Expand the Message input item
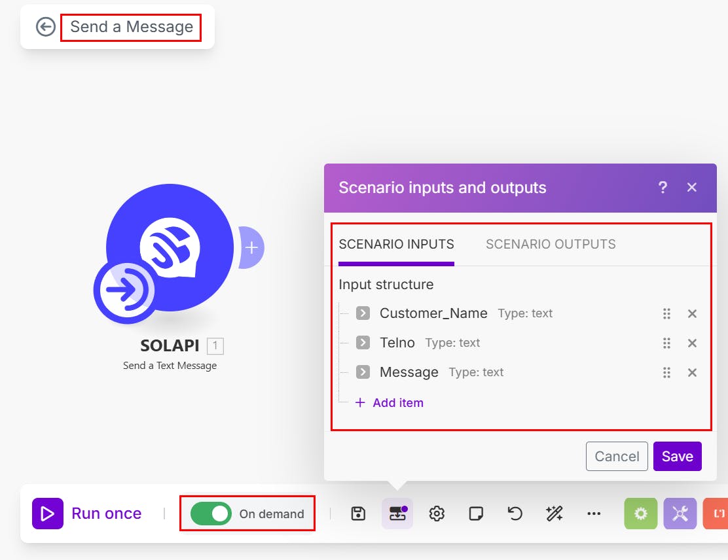Screen dimensions: 728x560 363,372
